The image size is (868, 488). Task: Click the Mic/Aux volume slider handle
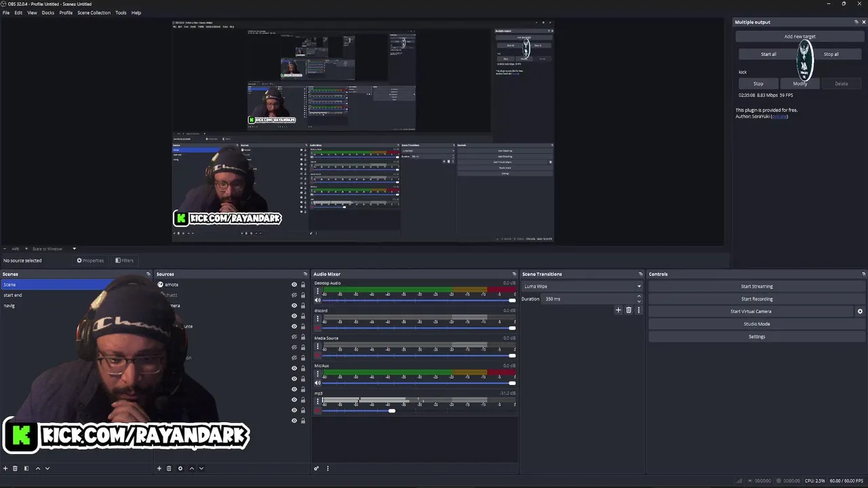pyautogui.click(x=512, y=383)
